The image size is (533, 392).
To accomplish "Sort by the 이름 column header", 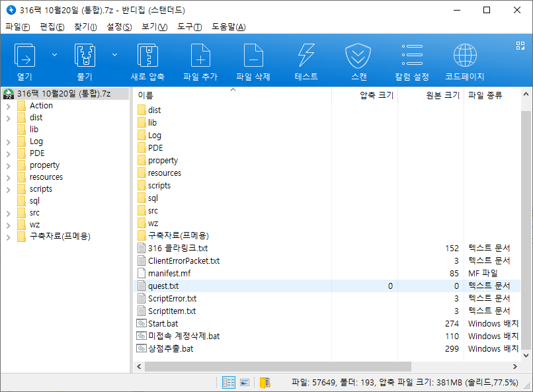I will [x=233, y=95].
